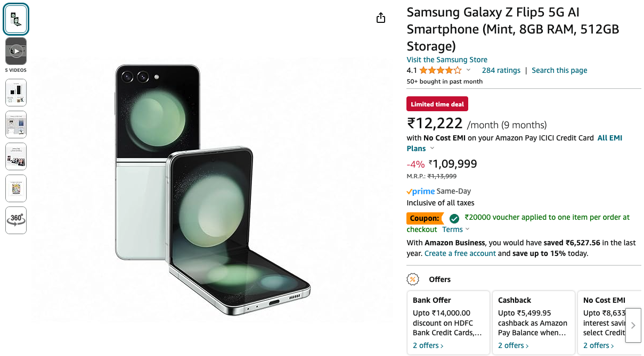
Task: Open the 284 ratings link
Action: pos(501,70)
